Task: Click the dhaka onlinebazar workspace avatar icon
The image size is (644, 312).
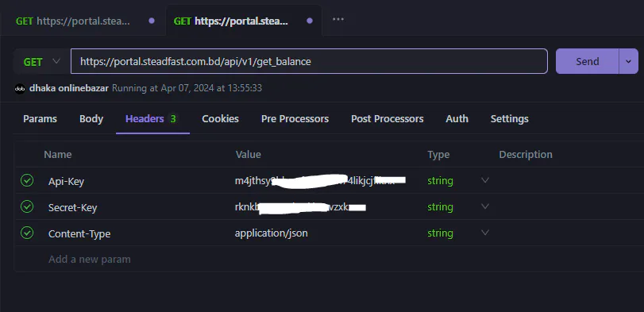Action: (x=20, y=88)
